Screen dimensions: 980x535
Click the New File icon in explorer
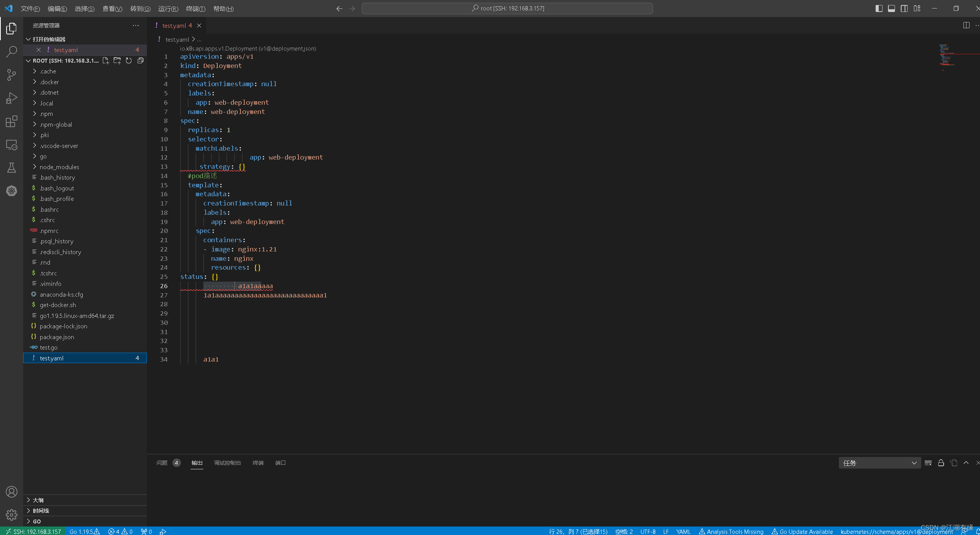tap(106, 61)
